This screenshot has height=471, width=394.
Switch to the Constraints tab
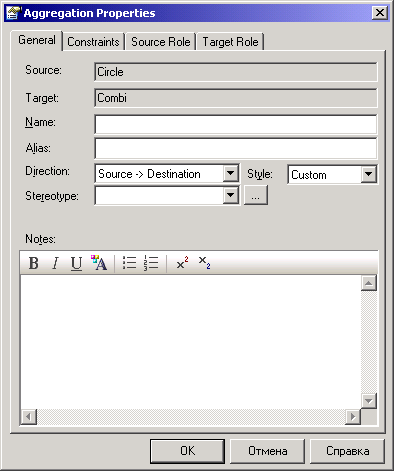click(x=93, y=42)
